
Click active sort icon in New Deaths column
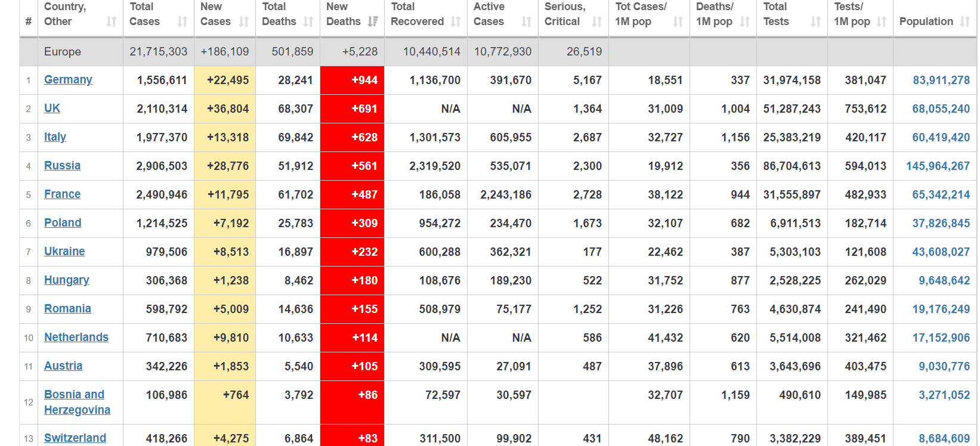coord(373,22)
